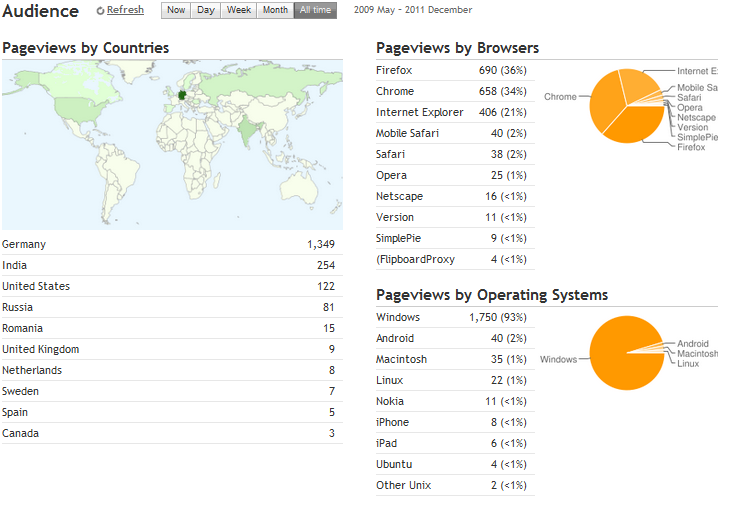The width and height of the screenshot is (732, 530).
Task: Click the iPad operating system row
Action: (x=455, y=443)
